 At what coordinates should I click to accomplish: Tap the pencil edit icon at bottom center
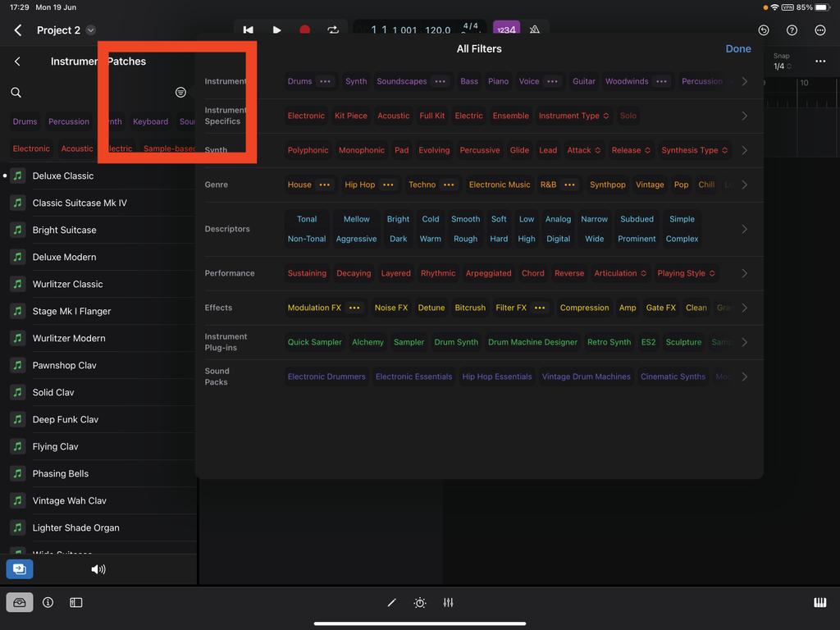pos(392,602)
